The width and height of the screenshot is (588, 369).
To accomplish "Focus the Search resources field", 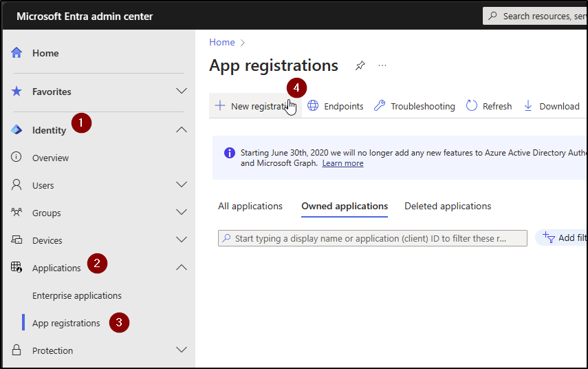I will coord(535,16).
